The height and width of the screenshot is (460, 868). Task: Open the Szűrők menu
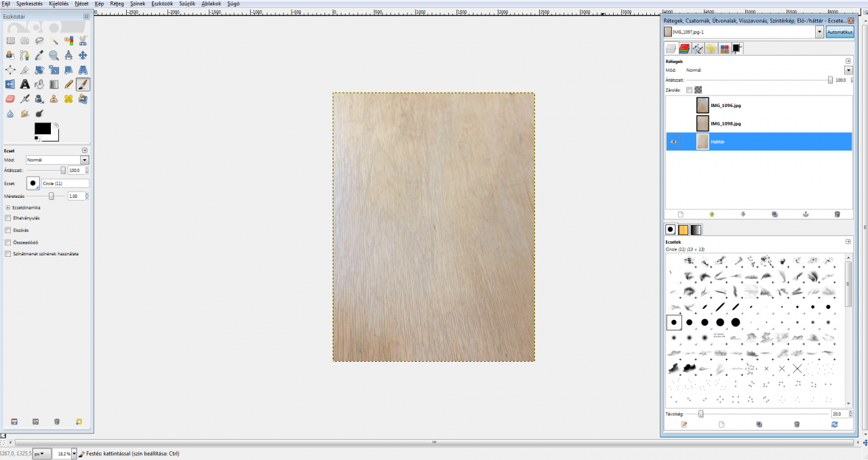pos(186,3)
